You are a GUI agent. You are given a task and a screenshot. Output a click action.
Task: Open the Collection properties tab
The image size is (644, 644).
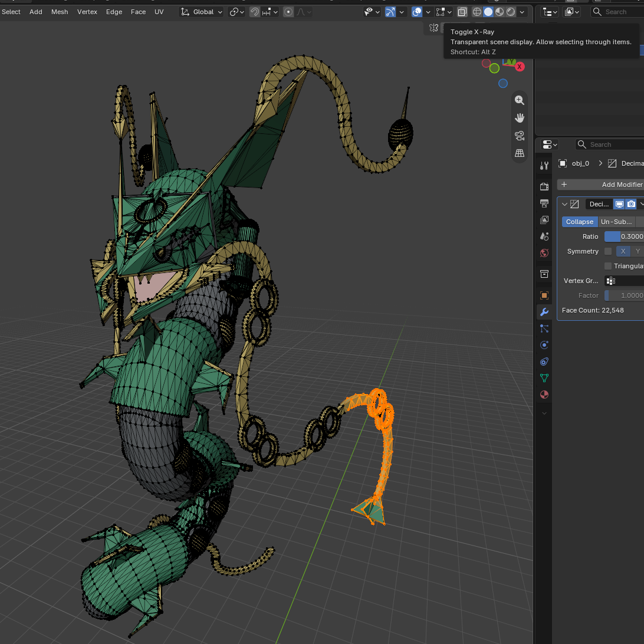544,274
